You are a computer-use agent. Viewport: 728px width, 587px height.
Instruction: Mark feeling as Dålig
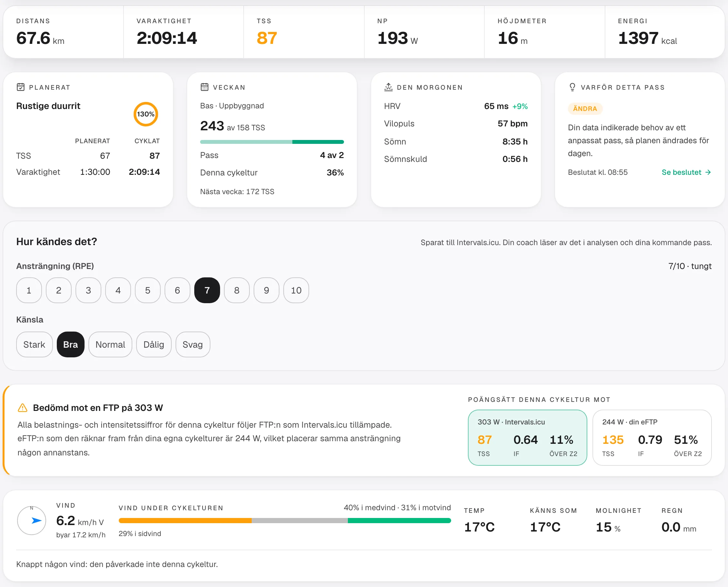154,344
